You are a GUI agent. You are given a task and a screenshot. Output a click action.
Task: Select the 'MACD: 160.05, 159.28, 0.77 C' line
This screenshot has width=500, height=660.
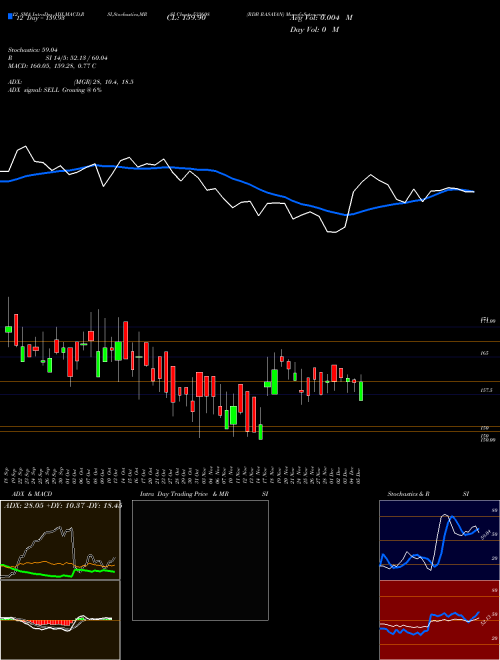(x=52, y=66)
